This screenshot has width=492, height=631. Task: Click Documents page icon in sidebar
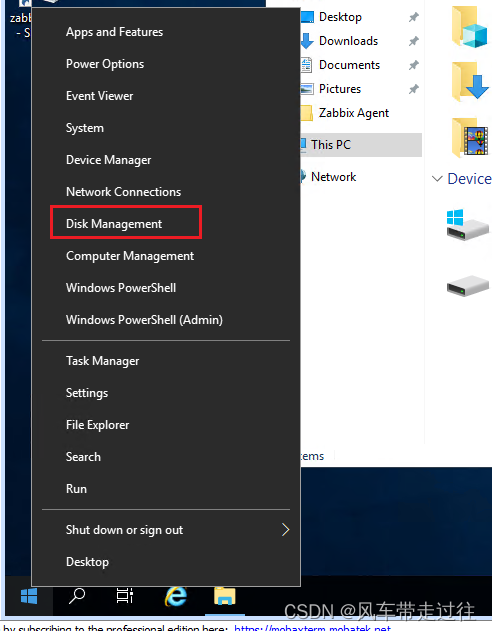307,65
